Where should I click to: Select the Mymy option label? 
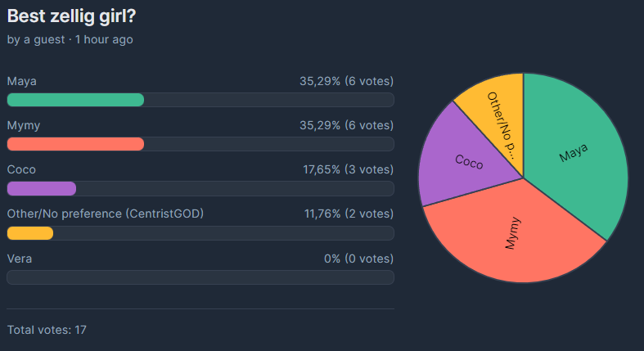pos(24,125)
